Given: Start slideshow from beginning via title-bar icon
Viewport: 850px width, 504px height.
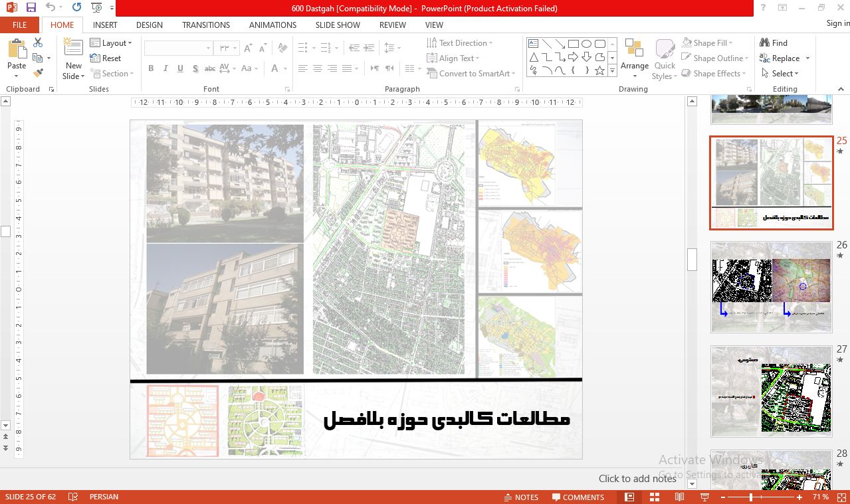Looking at the screenshot, I should [96, 8].
